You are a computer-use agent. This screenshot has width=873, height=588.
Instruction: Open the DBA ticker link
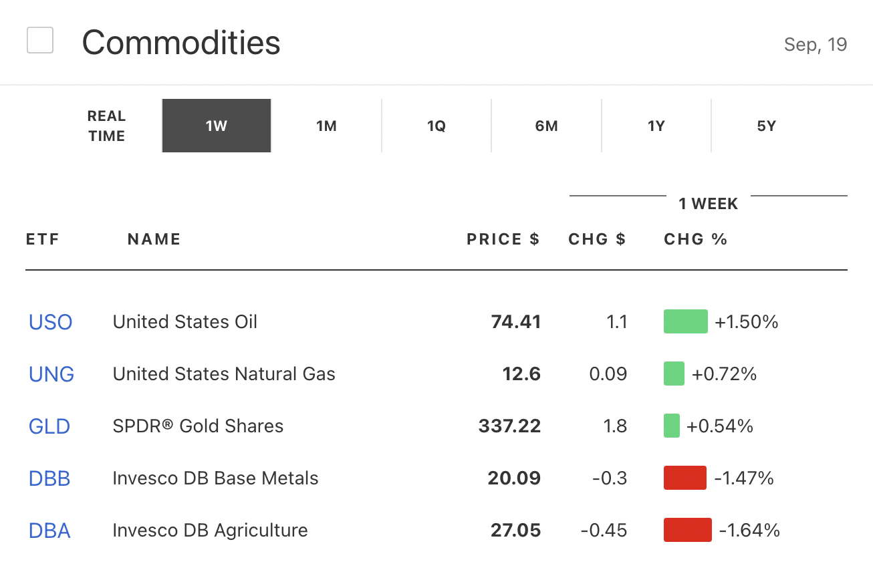click(49, 531)
